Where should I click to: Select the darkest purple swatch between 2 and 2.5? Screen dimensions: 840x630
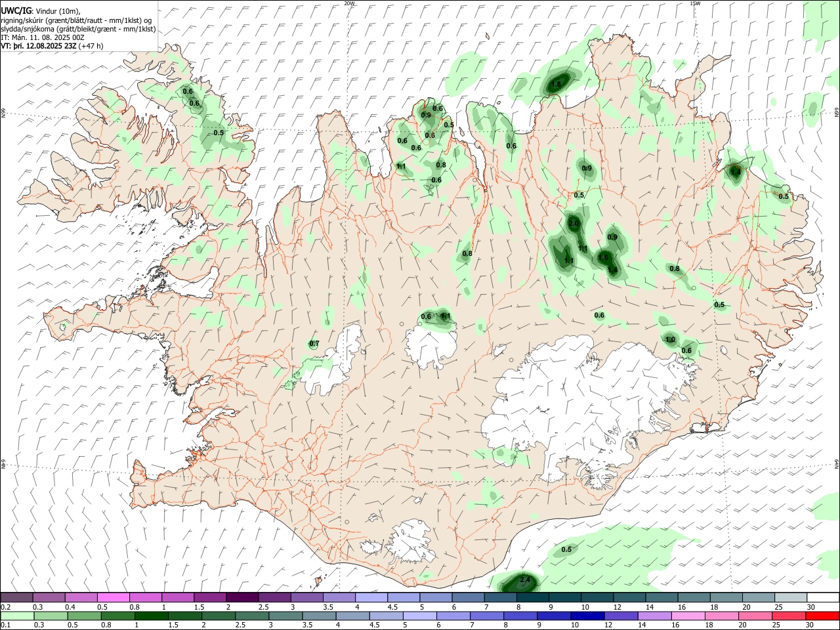tap(241, 597)
